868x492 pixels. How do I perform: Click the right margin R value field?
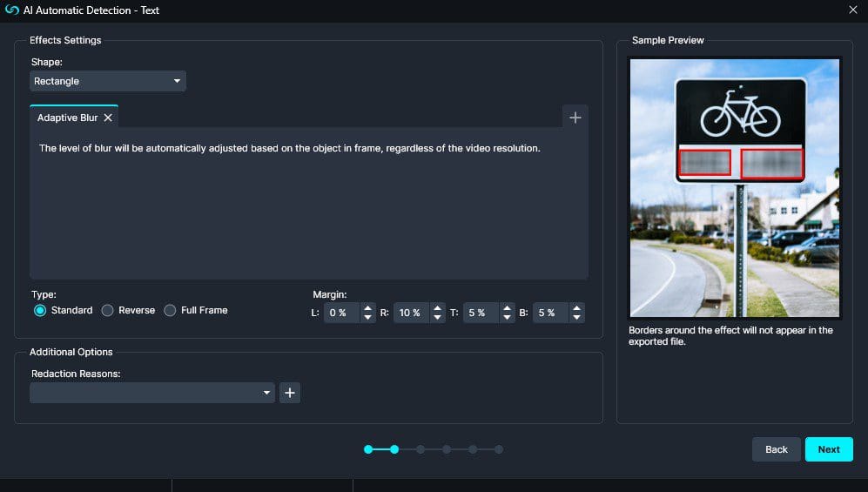[x=411, y=313]
